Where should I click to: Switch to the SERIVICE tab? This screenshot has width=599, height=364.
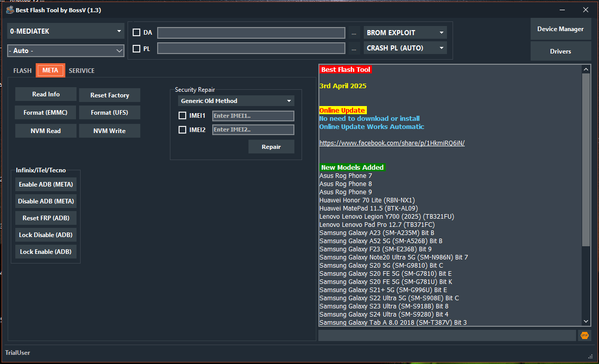[81, 70]
